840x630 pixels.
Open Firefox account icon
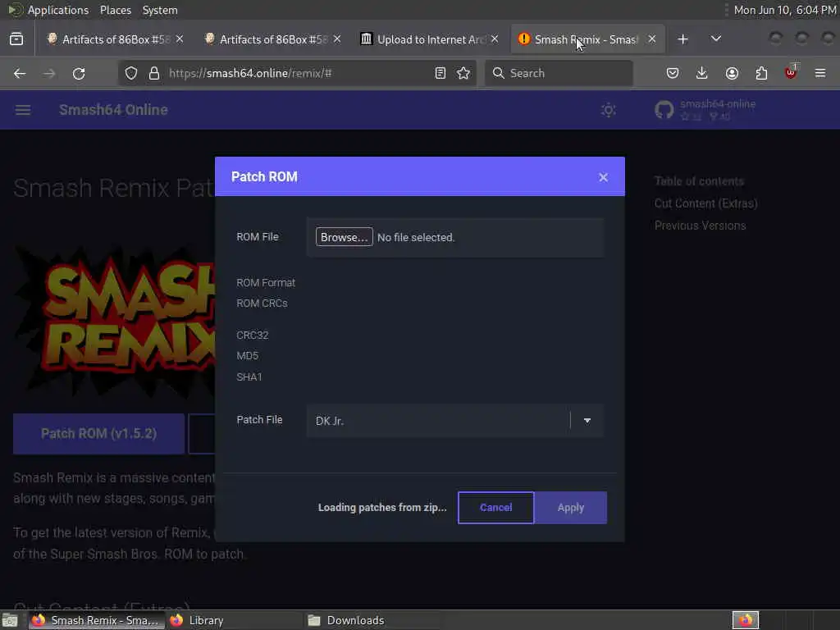(x=732, y=73)
